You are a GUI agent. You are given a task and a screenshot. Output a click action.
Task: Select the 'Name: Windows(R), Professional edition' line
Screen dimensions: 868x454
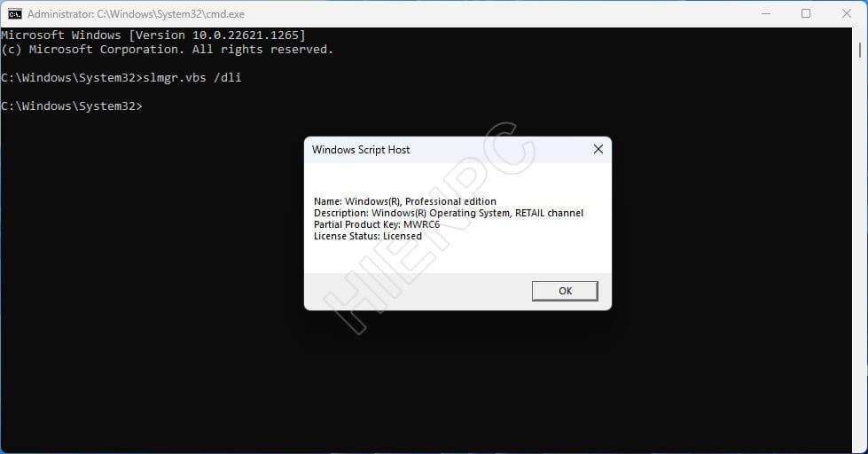tap(404, 201)
